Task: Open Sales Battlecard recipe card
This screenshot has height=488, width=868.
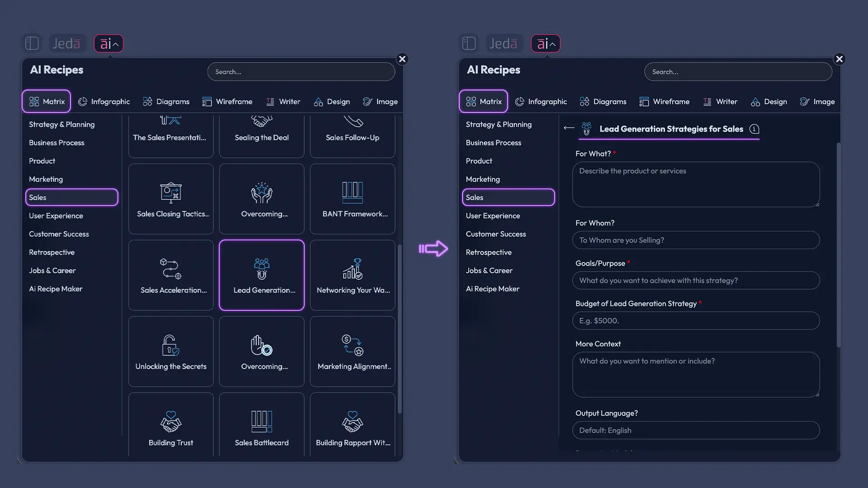Action: pos(262,425)
